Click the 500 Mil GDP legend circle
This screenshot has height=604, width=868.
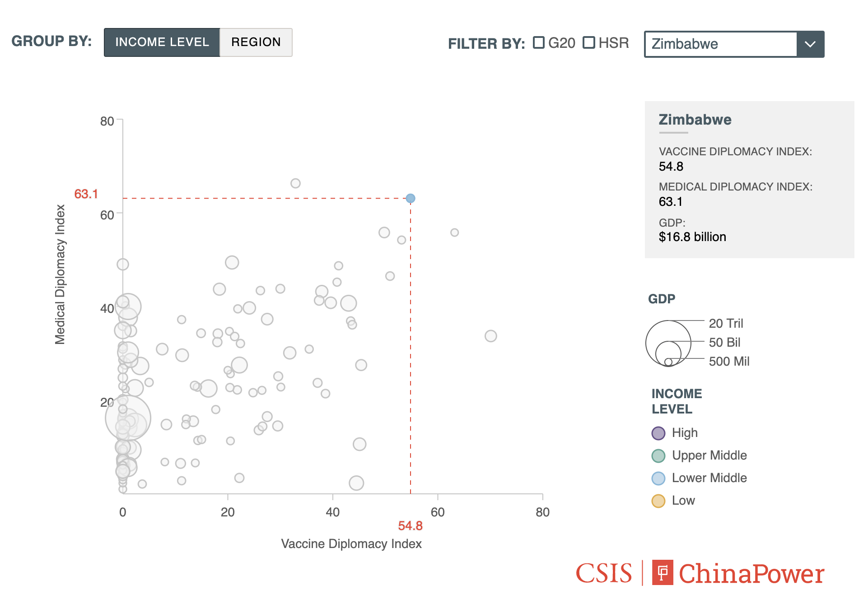[668, 361]
